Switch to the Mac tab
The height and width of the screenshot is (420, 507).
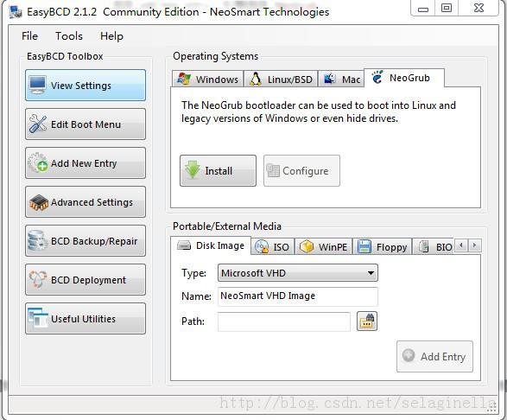coord(341,79)
